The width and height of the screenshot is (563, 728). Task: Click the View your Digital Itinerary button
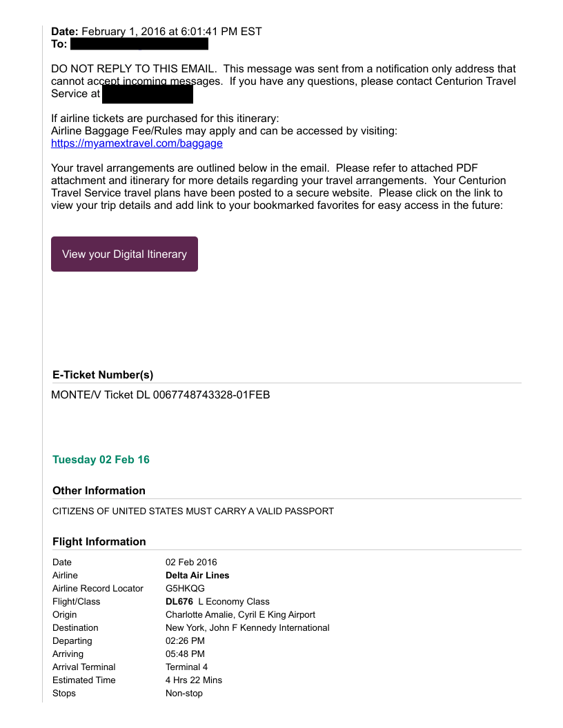click(124, 254)
